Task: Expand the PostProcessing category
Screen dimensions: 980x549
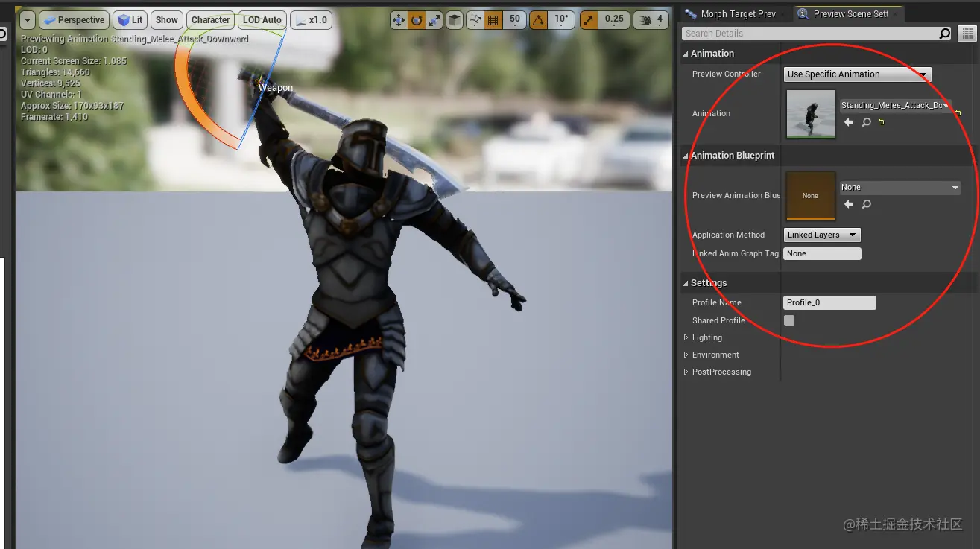Action: click(686, 372)
